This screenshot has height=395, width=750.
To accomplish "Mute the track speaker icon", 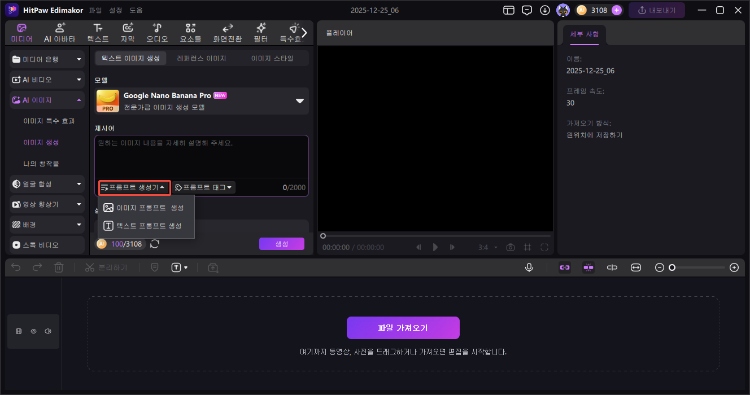I will click(48, 331).
